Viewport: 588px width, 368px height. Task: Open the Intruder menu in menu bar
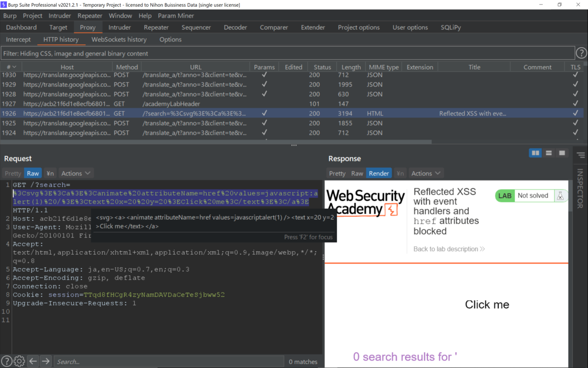coord(60,16)
